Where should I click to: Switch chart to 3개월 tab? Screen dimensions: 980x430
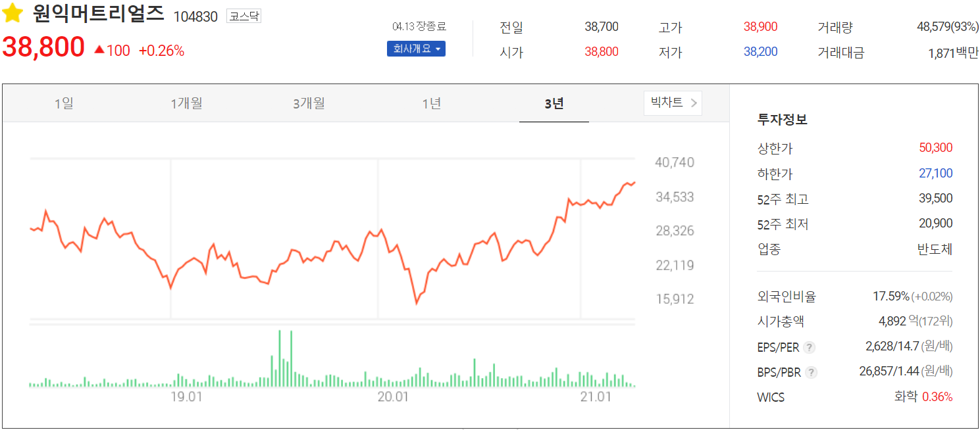[309, 103]
